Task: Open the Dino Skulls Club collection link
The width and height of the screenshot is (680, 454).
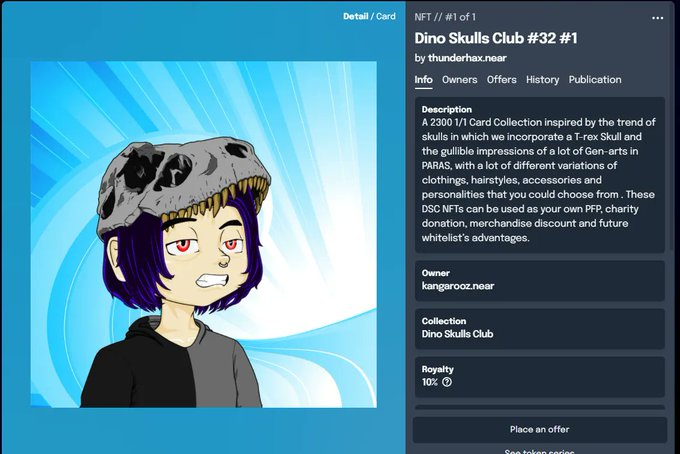Action: [x=457, y=334]
